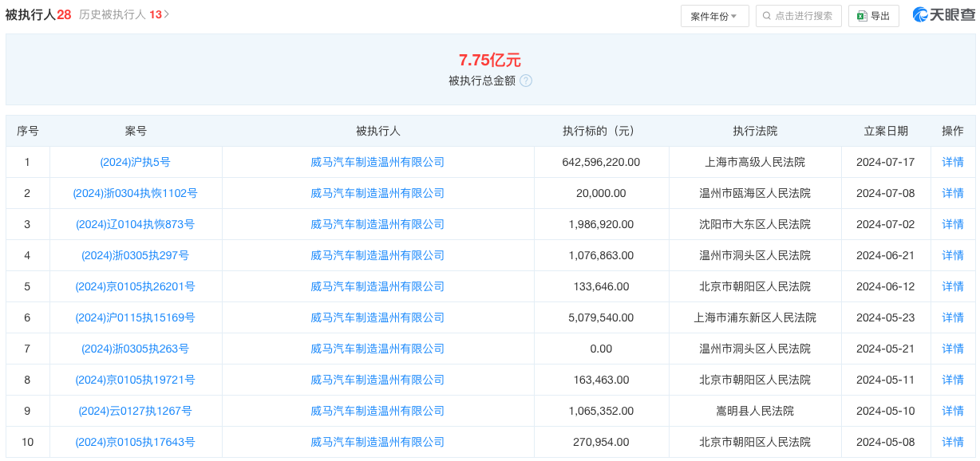Click the total 7.75亿元 figure

tap(490, 60)
